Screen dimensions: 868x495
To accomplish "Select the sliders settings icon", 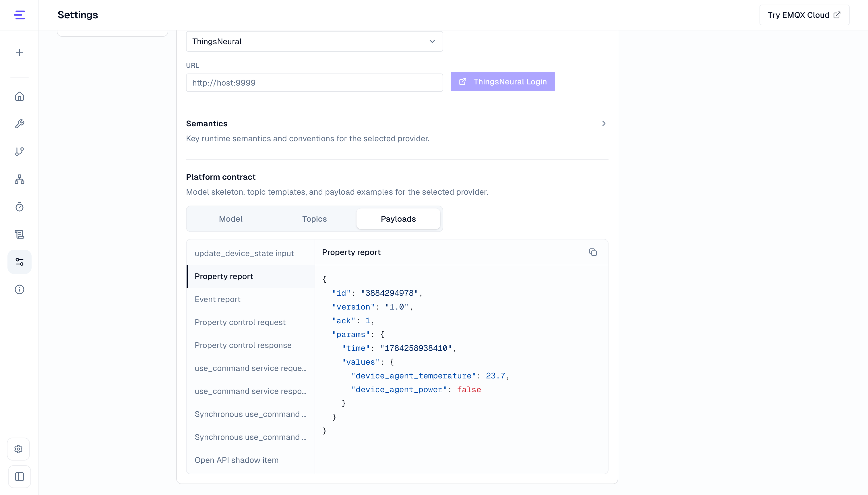I will tap(19, 262).
